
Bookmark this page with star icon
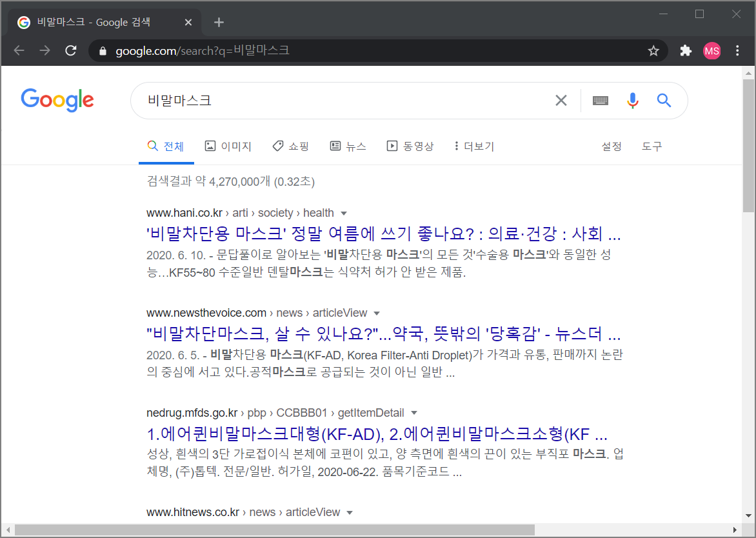[653, 50]
